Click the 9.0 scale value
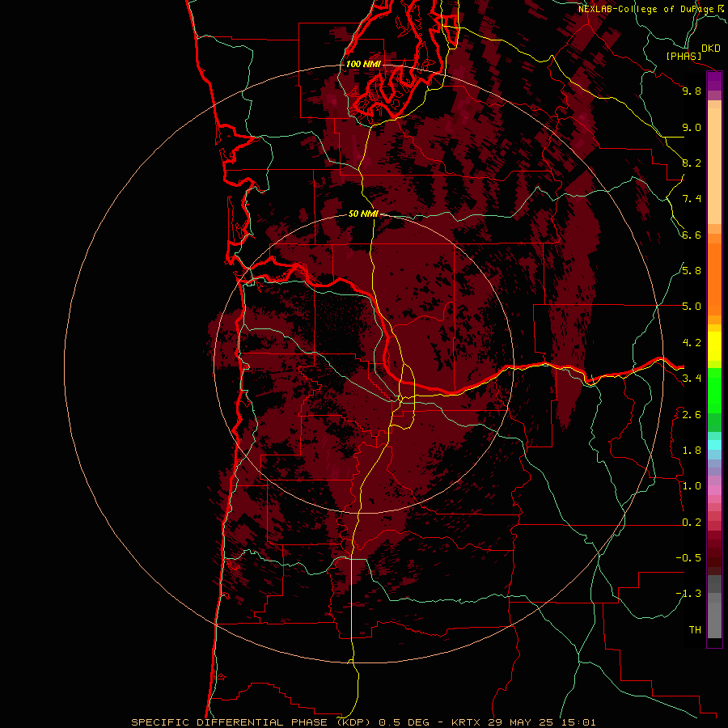728x728 pixels. (x=692, y=127)
